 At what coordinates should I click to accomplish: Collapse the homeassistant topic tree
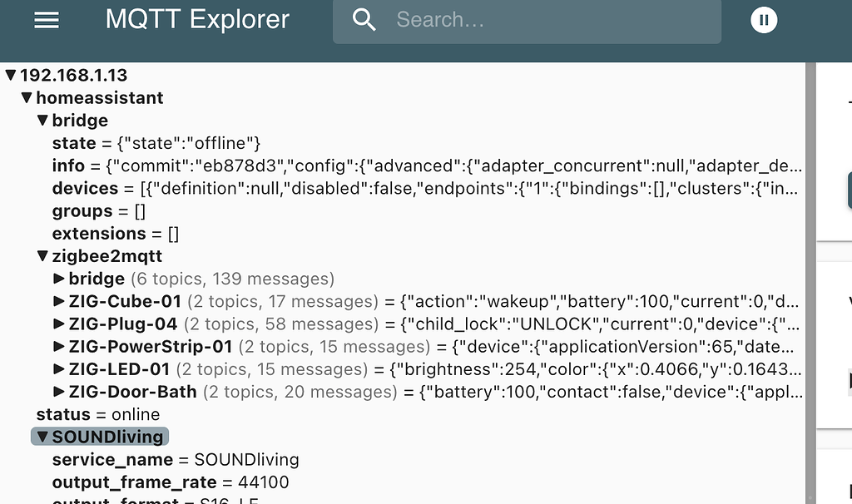[26, 97]
